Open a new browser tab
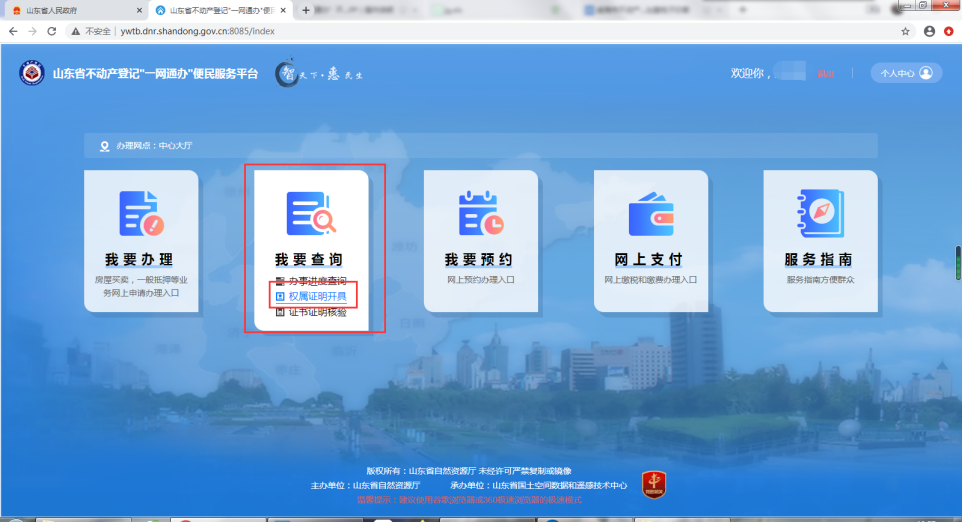This screenshot has width=962, height=522. tap(306, 10)
